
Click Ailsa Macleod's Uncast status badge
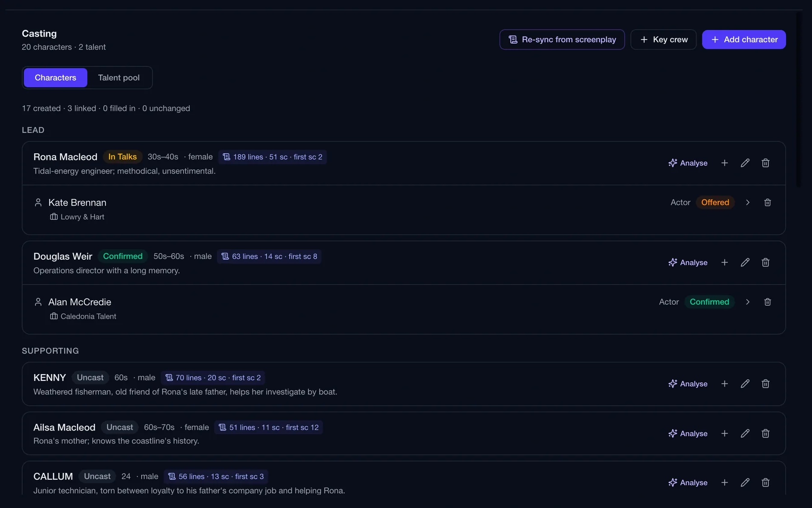click(120, 427)
